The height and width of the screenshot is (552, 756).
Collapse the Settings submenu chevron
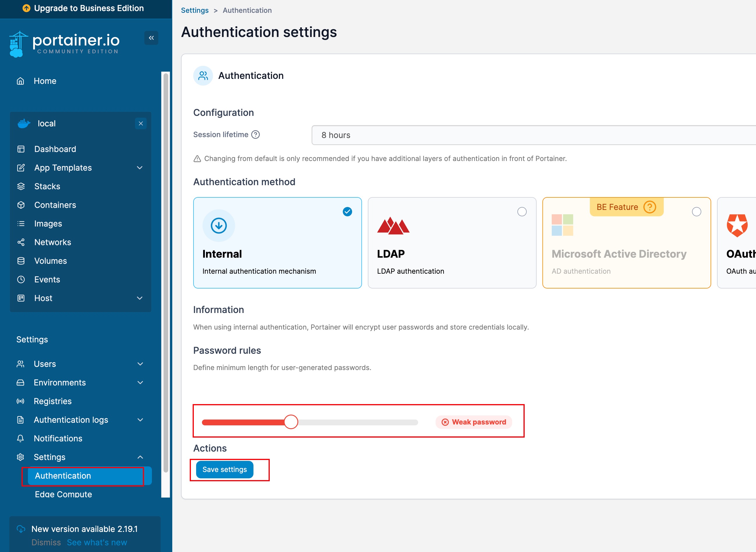[x=140, y=457]
